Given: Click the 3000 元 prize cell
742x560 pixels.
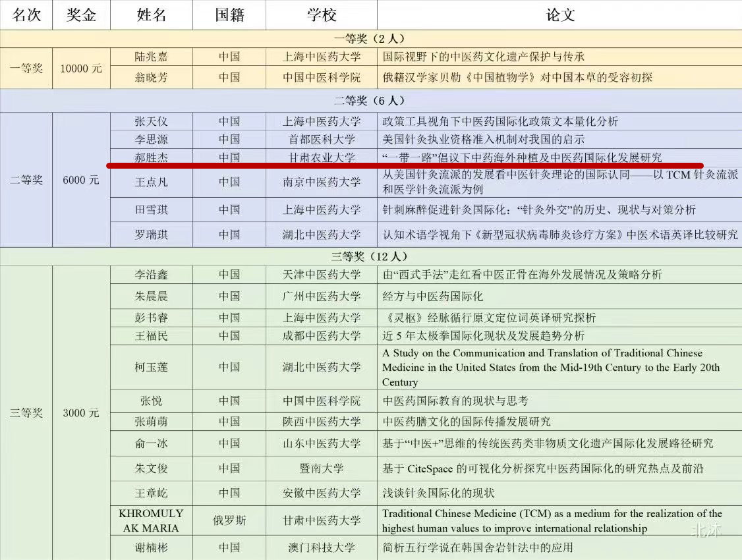Looking at the screenshot, I should (81, 413).
